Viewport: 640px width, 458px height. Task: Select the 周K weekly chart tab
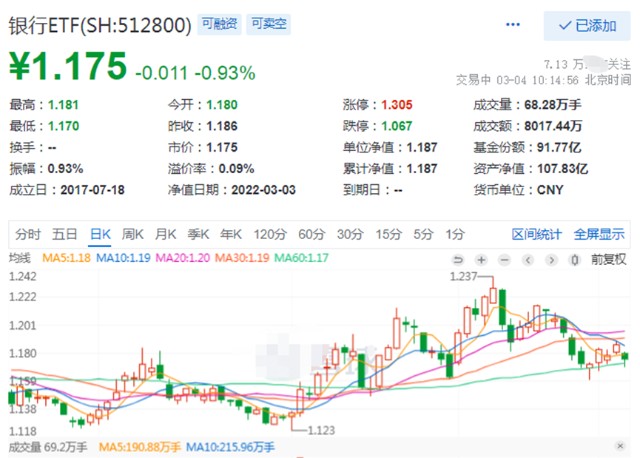(x=133, y=234)
